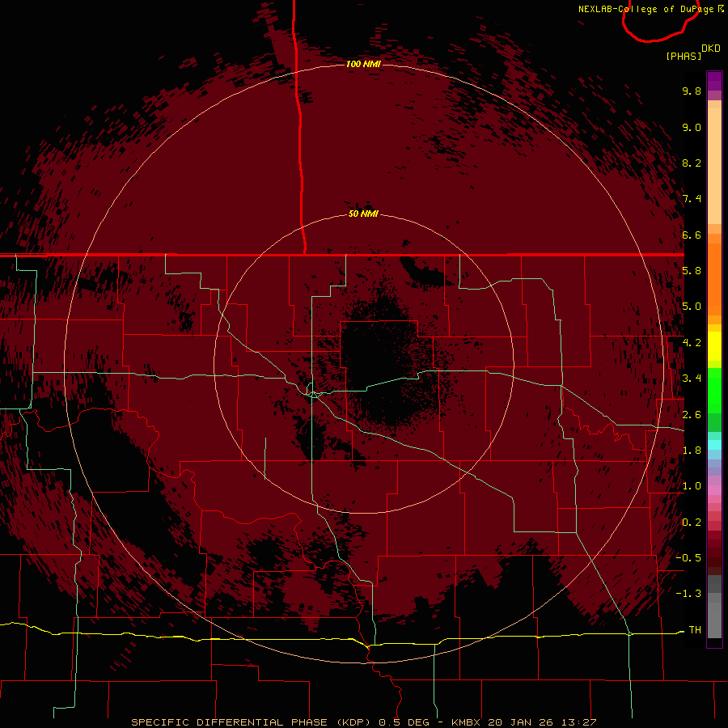Click the 100 NMI range ring label

tap(363, 64)
